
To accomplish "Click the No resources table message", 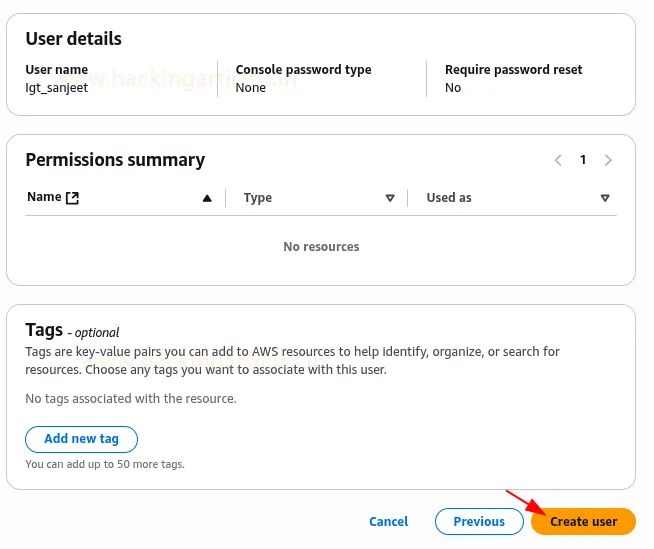I will coord(321,246).
